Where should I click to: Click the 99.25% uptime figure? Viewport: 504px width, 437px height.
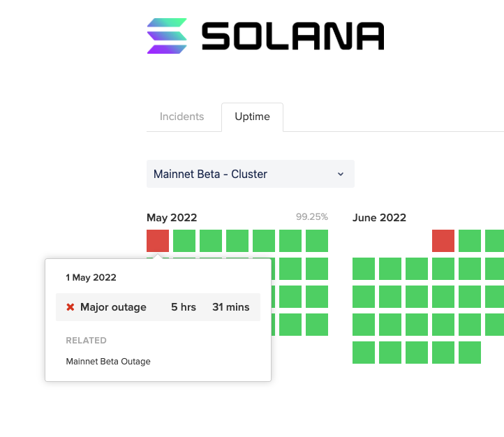pyautogui.click(x=312, y=217)
